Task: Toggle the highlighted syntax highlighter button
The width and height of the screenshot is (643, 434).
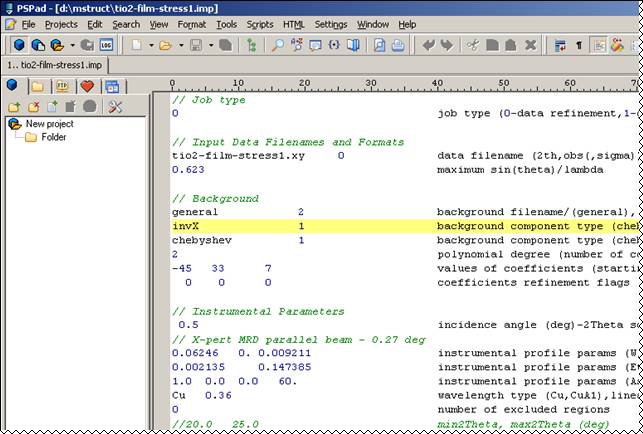Action: point(599,45)
